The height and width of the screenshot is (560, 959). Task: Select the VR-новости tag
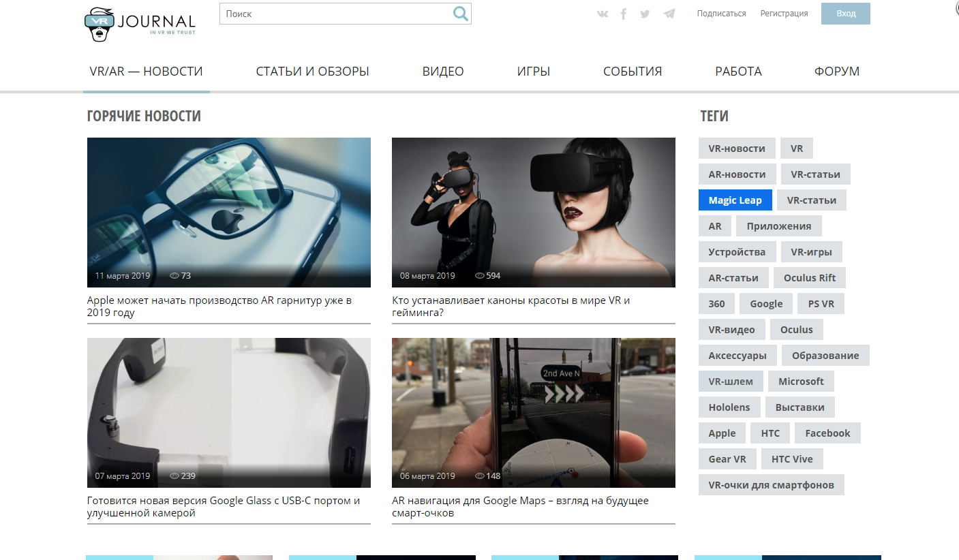click(x=737, y=149)
